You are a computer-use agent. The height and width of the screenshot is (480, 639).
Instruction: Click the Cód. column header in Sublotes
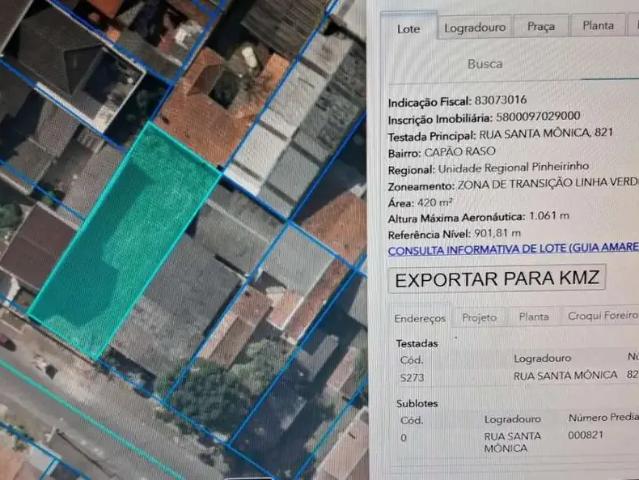click(412, 419)
